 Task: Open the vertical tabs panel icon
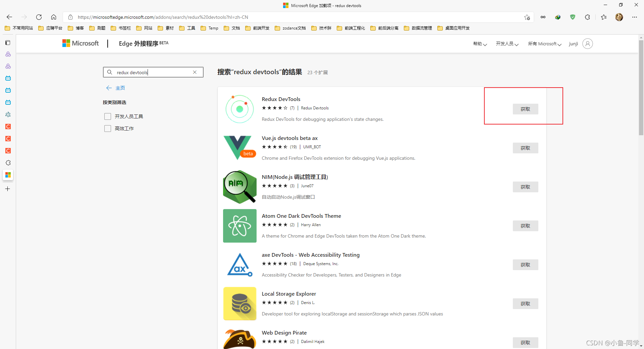[8, 43]
